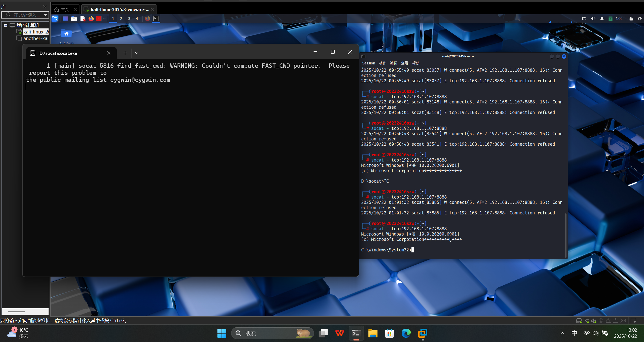Switch to the 主页 tab in VMware

tap(65, 10)
